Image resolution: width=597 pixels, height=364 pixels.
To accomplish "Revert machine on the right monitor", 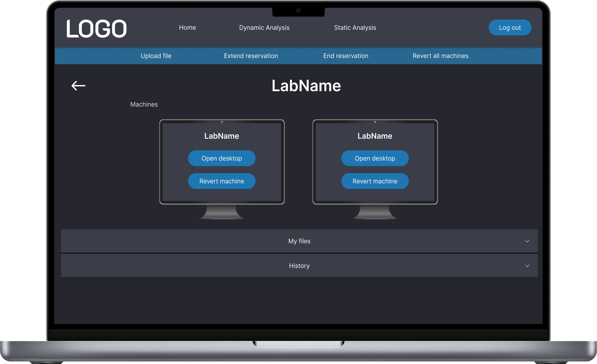I will (375, 181).
